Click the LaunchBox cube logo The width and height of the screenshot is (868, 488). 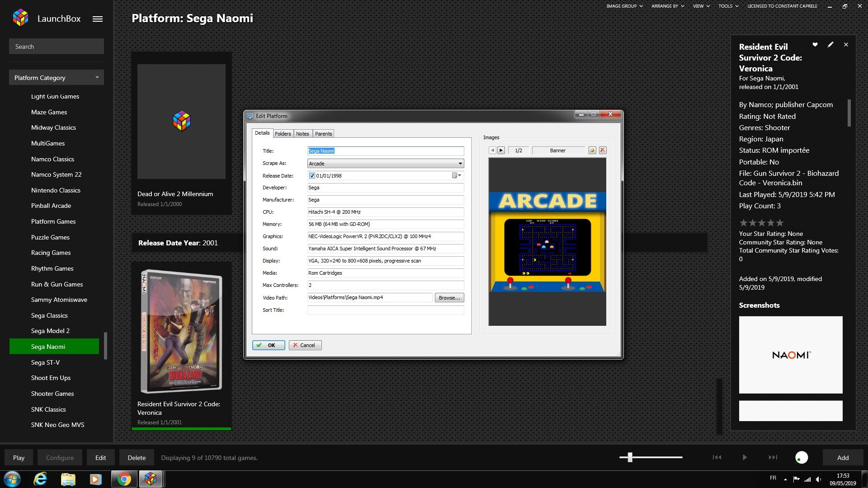(20, 18)
